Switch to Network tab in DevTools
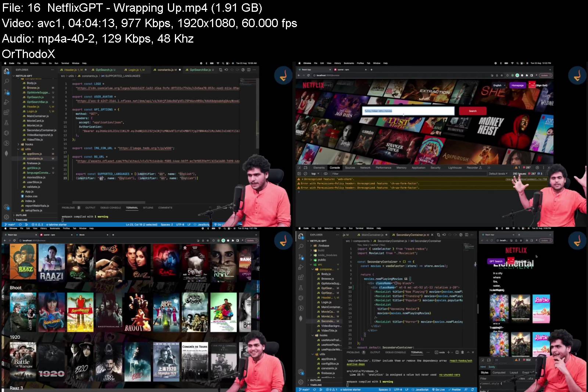This screenshot has height=392, width=588. 365,167
